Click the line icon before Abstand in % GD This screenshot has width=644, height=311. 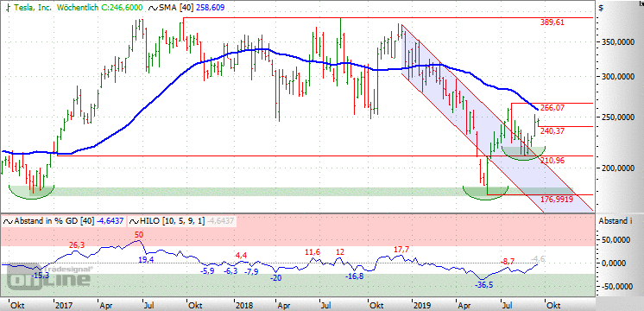pos(8,221)
